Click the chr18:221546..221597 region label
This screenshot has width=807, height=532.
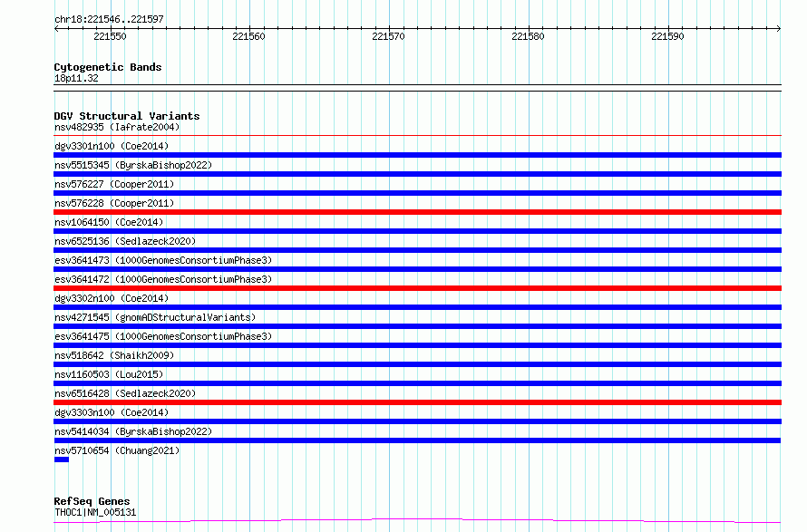(109, 19)
